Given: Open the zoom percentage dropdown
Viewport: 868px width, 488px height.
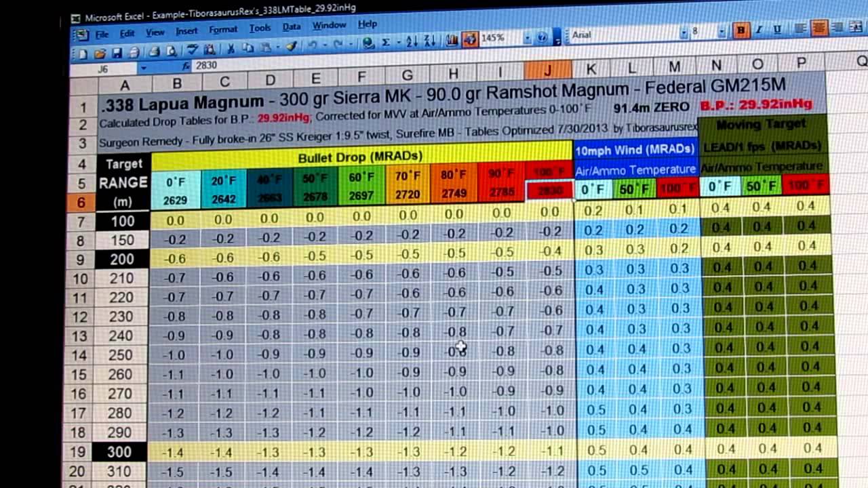Looking at the screenshot, I should (x=528, y=38).
